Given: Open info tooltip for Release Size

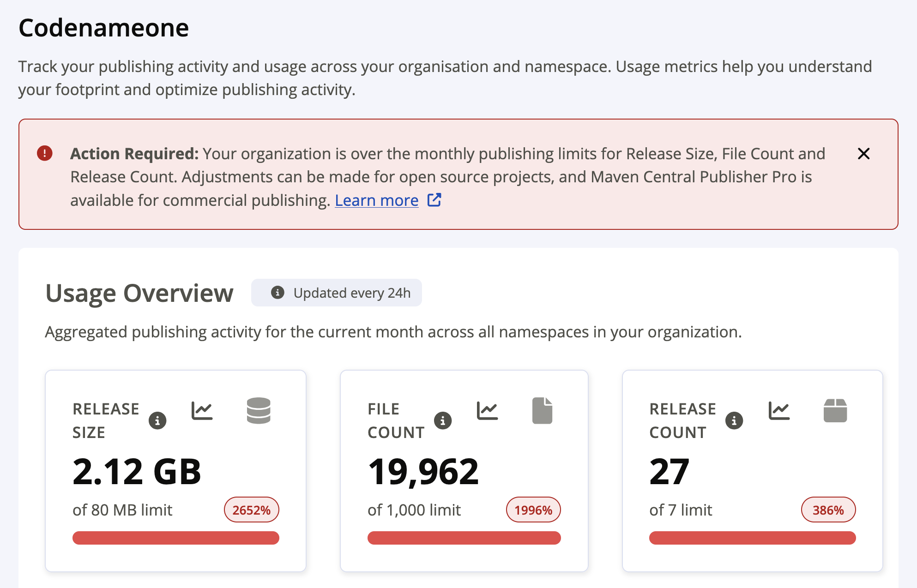Looking at the screenshot, I should (x=157, y=420).
